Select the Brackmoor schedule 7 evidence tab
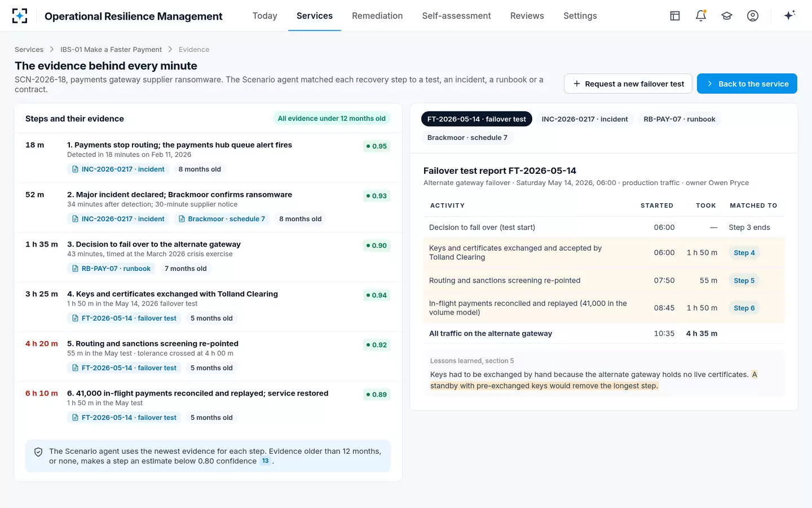Image resolution: width=812 pixels, height=508 pixels. (467, 138)
